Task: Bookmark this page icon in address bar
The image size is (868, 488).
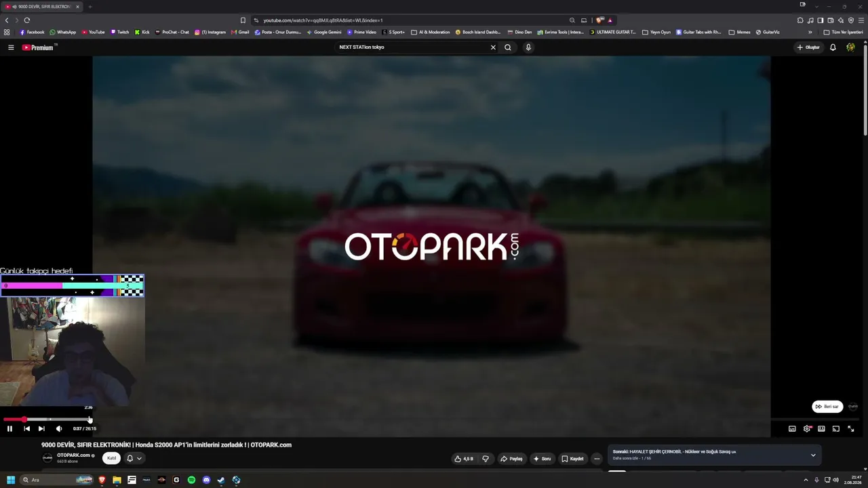Action: [243, 20]
